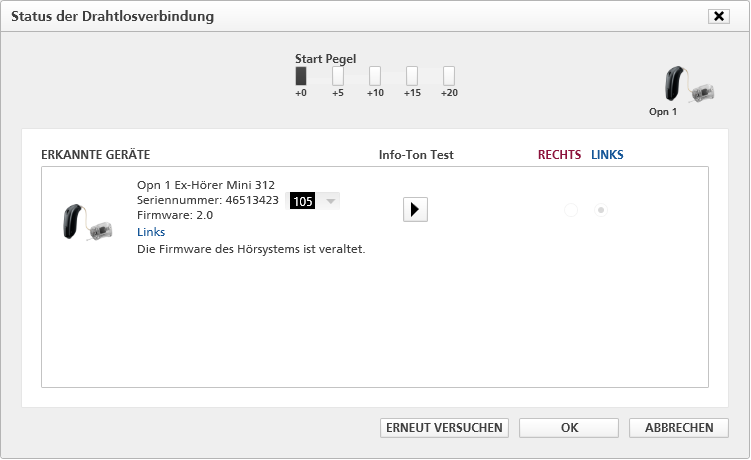Select the Opn 1 Ex-Hörer Mini 312 device entry
751x460 pixels.
(206, 185)
